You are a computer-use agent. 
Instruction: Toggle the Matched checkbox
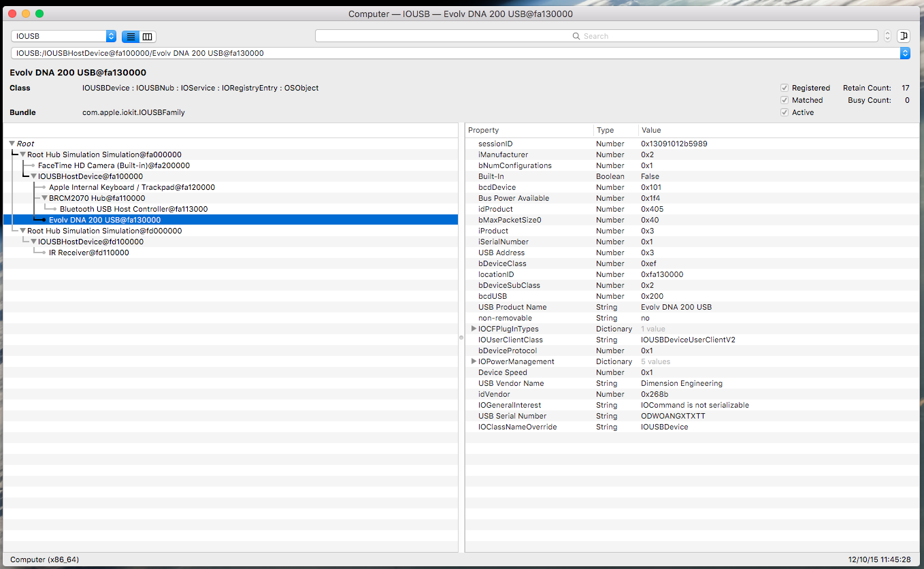pyautogui.click(x=785, y=100)
